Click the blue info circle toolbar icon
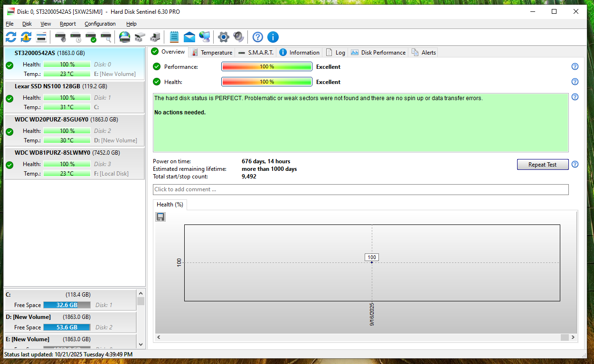 click(x=273, y=37)
